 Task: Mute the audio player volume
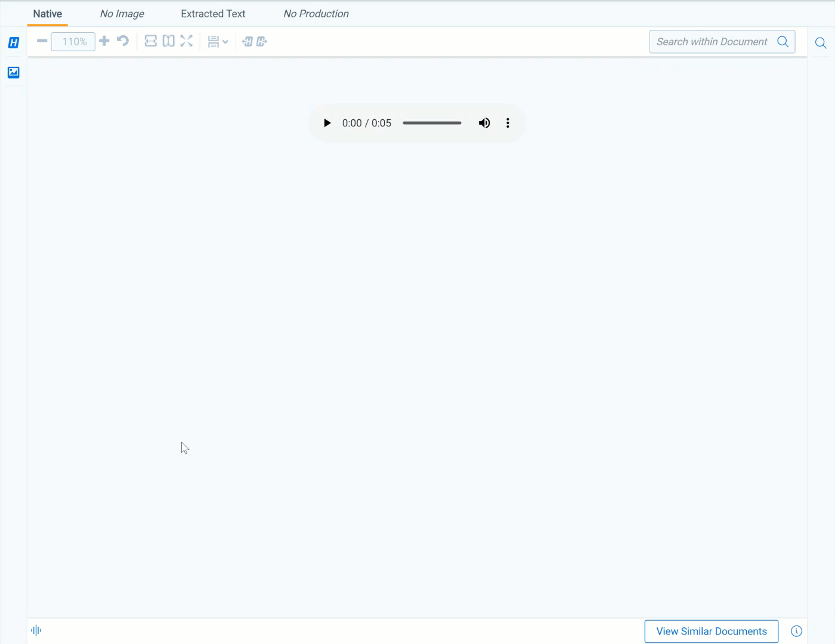(x=484, y=123)
